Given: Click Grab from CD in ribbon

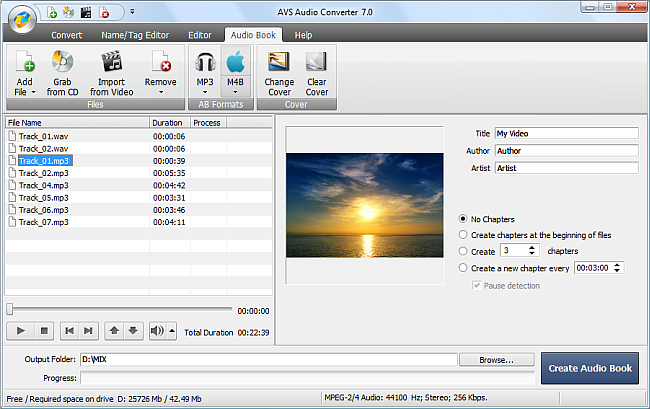Looking at the screenshot, I should (62, 73).
